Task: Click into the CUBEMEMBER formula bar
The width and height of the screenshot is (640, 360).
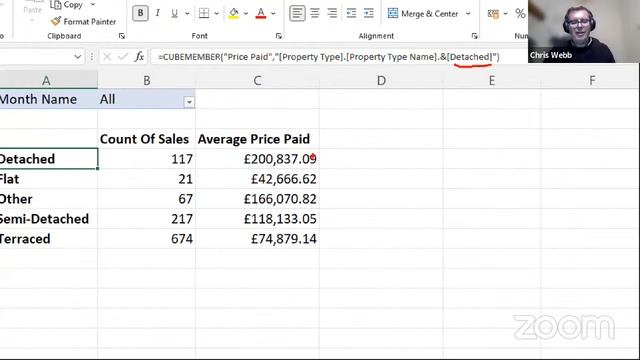Action: click(339, 57)
